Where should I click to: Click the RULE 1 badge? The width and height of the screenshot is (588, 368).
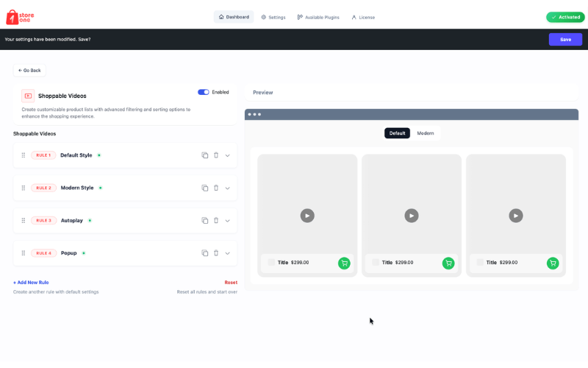coord(43,155)
